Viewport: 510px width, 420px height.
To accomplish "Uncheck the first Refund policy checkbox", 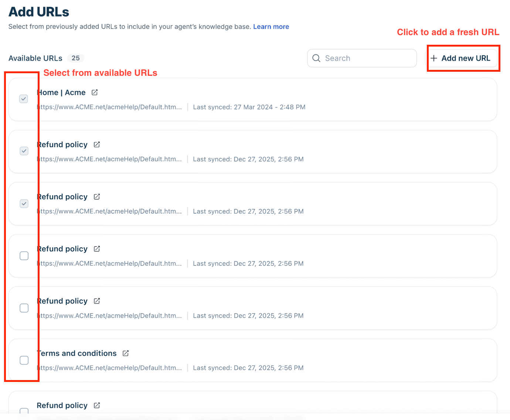I will click(x=24, y=151).
